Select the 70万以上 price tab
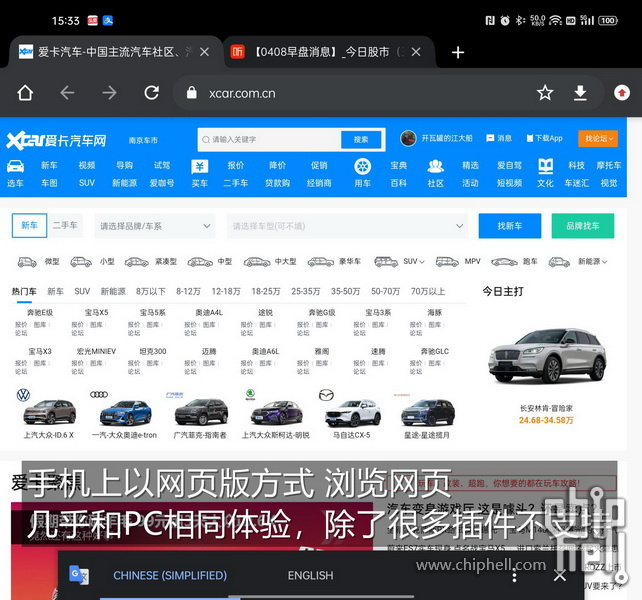 point(428,292)
